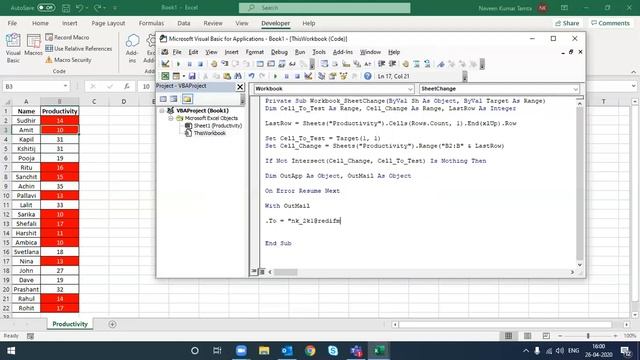Close the Project Explorer pane
Image resolution: width=640 pixels, height=360 pixels.
(x=240, y=87)
